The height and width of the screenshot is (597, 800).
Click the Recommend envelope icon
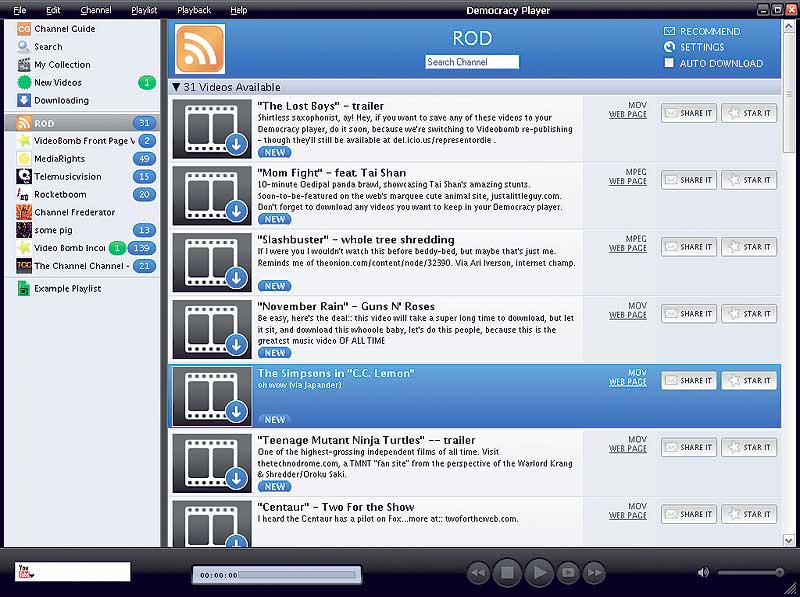[669, 31]
